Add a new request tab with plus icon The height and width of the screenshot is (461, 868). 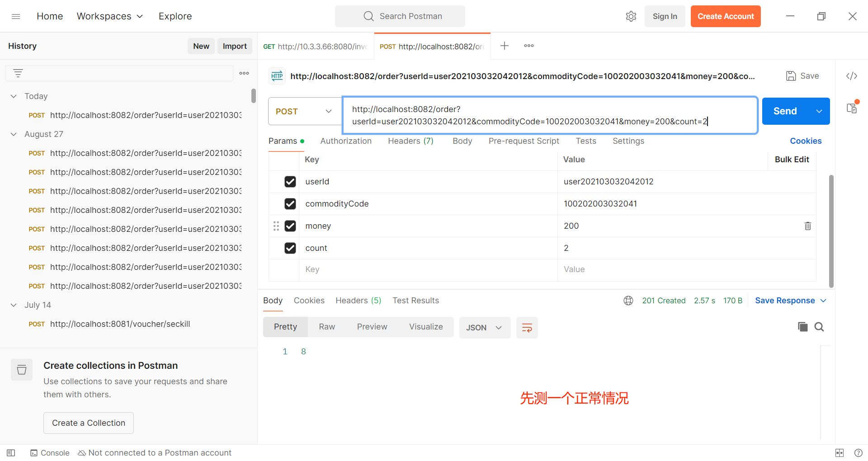point(505,46)
